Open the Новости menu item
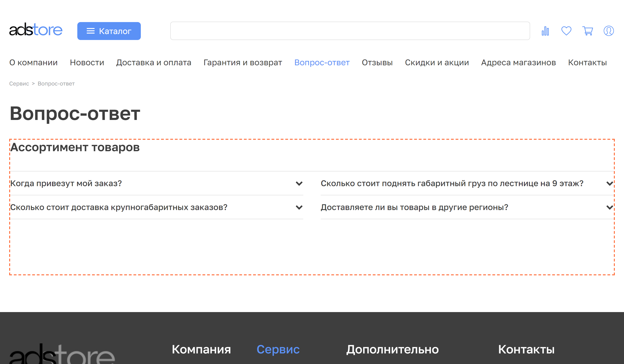The width and height of the screenshot is (624, 364). click(87, 63)
